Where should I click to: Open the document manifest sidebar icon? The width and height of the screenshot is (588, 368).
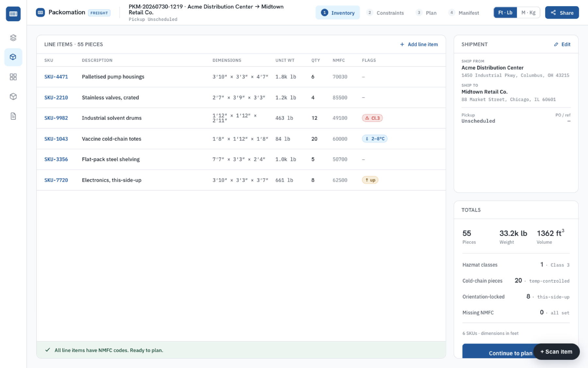click(13, 116)
